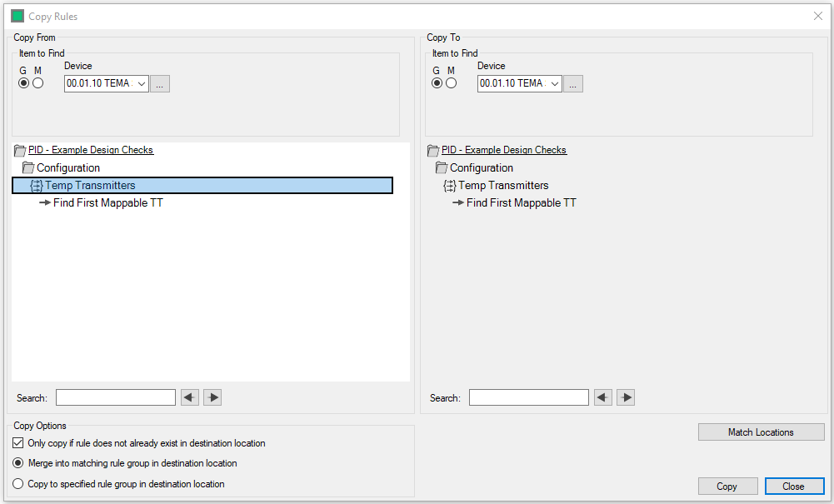Click the Copy From Search text field
Viewport: 834px width, 504px height.
[116, 397]
